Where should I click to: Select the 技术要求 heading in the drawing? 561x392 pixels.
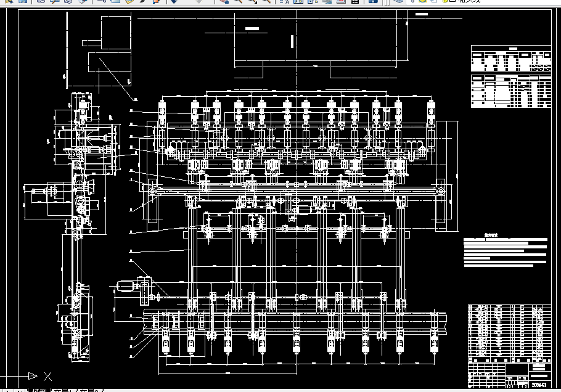pyautogui.click(x=491, y=235)
